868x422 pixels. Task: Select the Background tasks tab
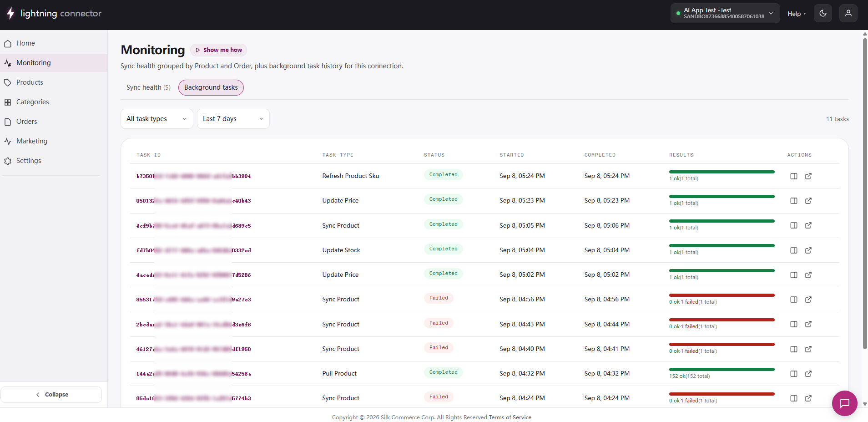pos(211,87)
